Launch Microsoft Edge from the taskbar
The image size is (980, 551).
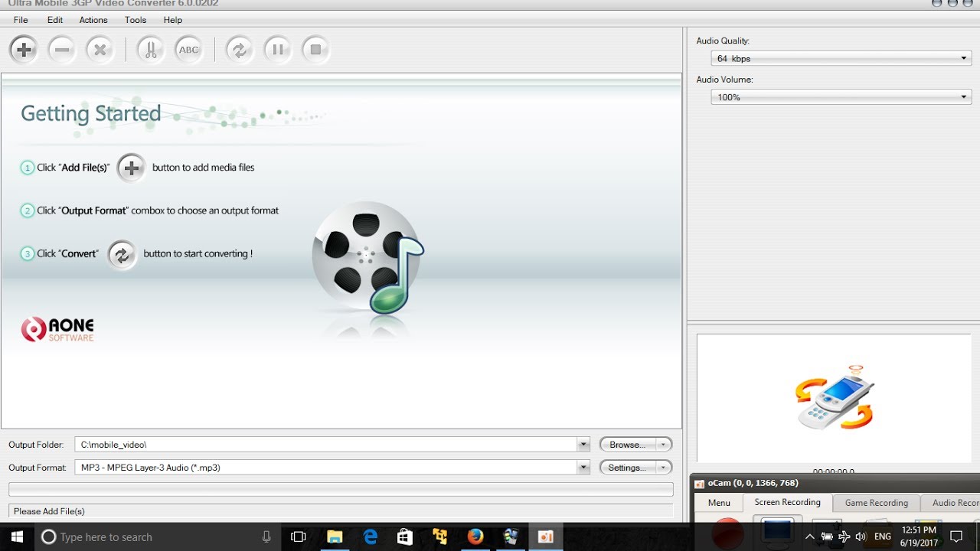click(x=371, y=537)
